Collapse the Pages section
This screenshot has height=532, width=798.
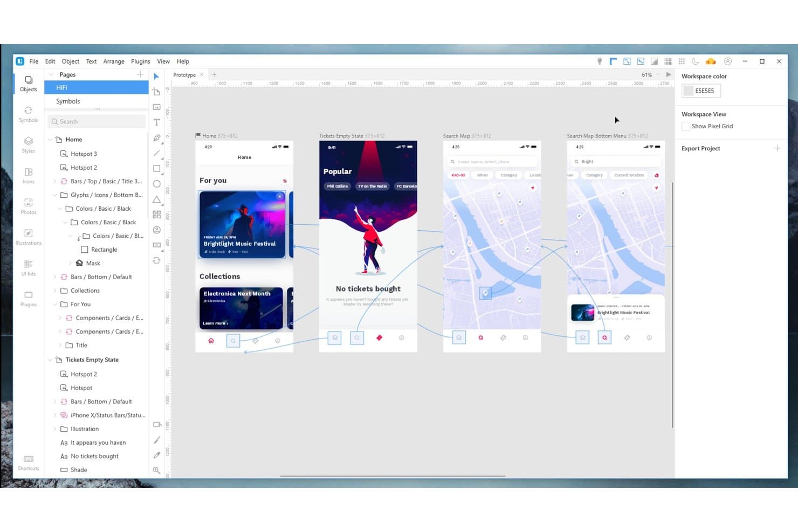click(52, 74)
